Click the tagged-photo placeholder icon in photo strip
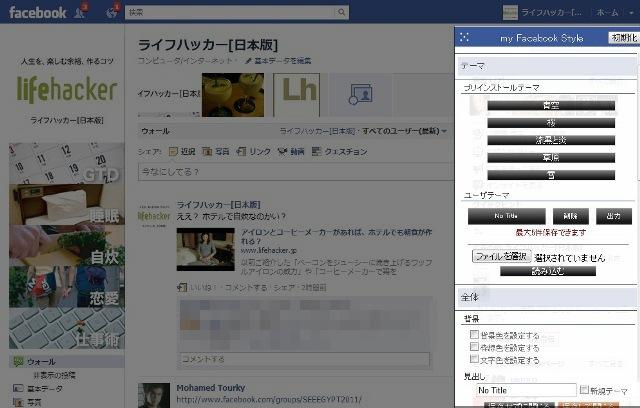Viewport: 640px width, 408px height. (360, 95)
